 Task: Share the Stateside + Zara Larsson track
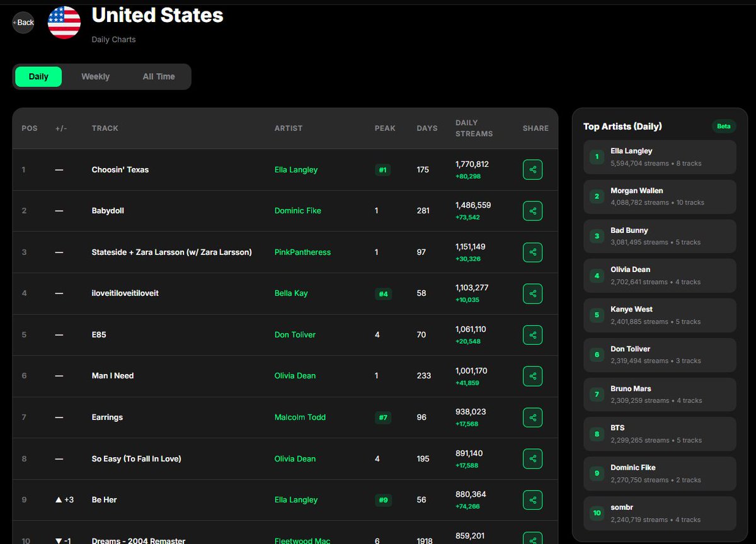tap(532, 252)
